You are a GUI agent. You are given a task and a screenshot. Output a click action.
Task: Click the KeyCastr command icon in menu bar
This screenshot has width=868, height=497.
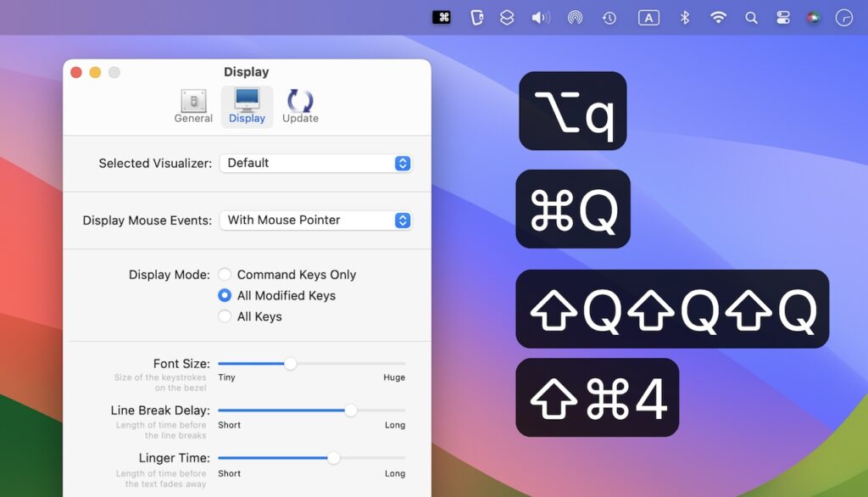click(442, 17)
